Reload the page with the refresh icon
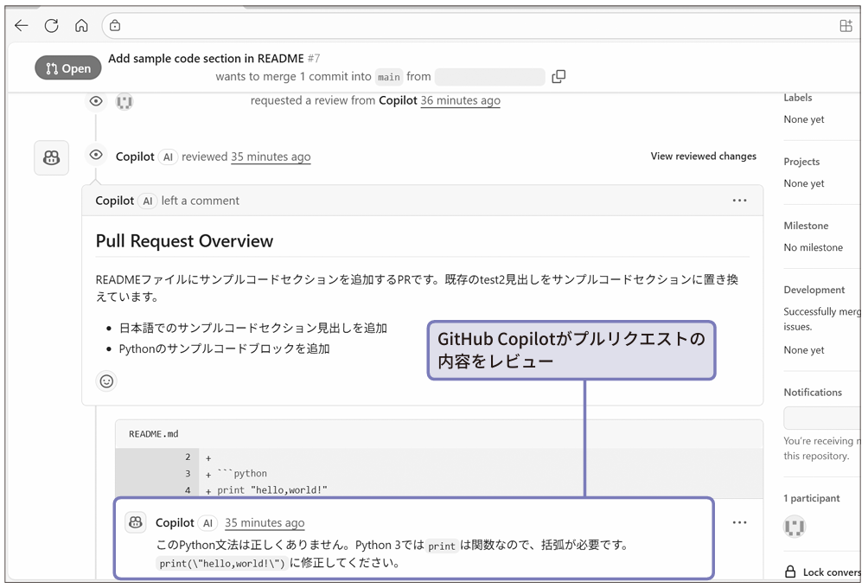Viewport: 868px width, 588px height. (x=52, y=25)
